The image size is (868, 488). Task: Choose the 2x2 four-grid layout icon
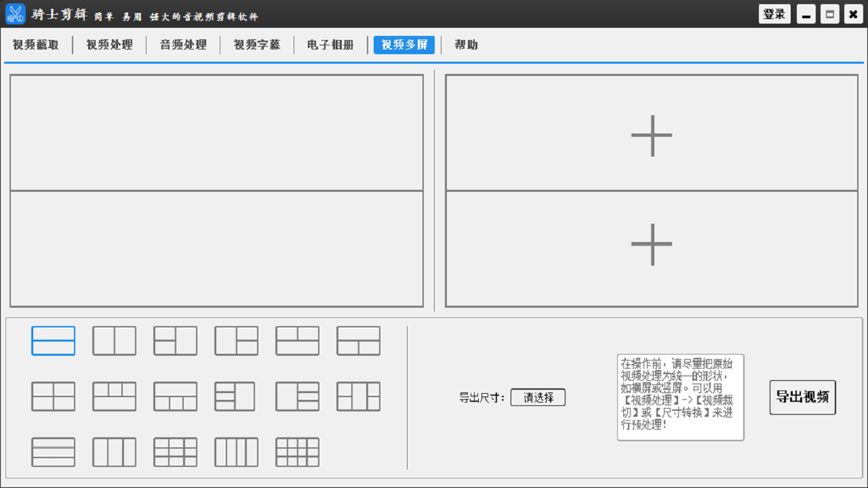coord(53,396)
